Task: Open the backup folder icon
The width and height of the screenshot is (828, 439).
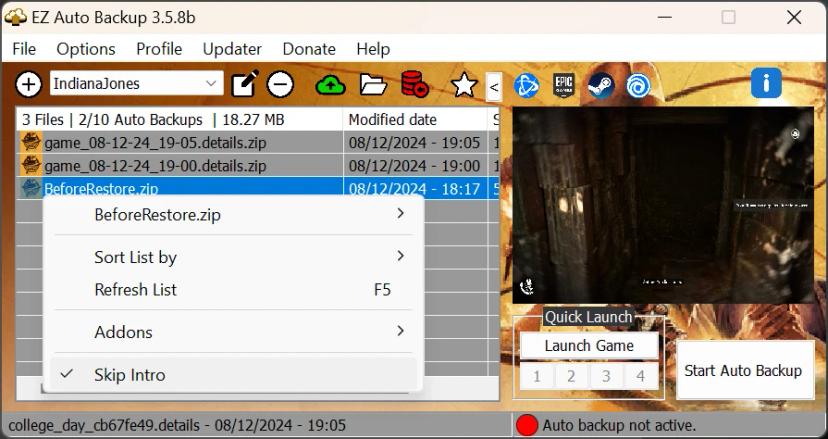Action: 373,85
